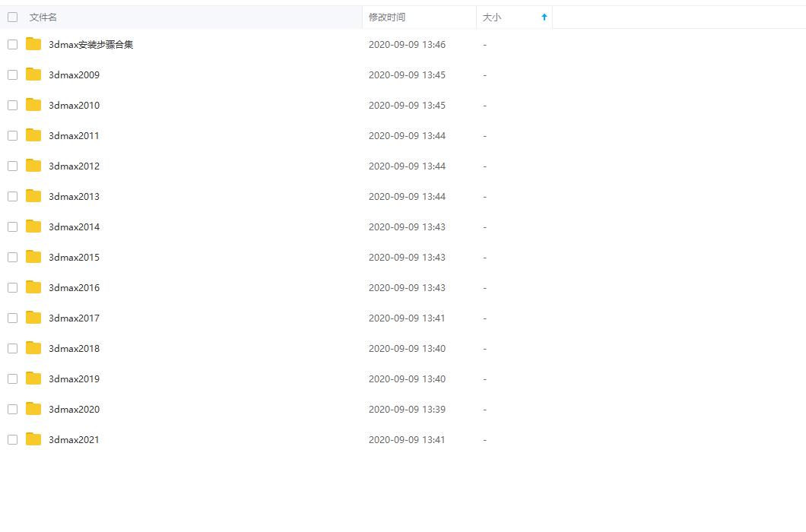Check the box for 3dmax2009
The height and width of the screenshot is (532, 806).
point(13,75)
